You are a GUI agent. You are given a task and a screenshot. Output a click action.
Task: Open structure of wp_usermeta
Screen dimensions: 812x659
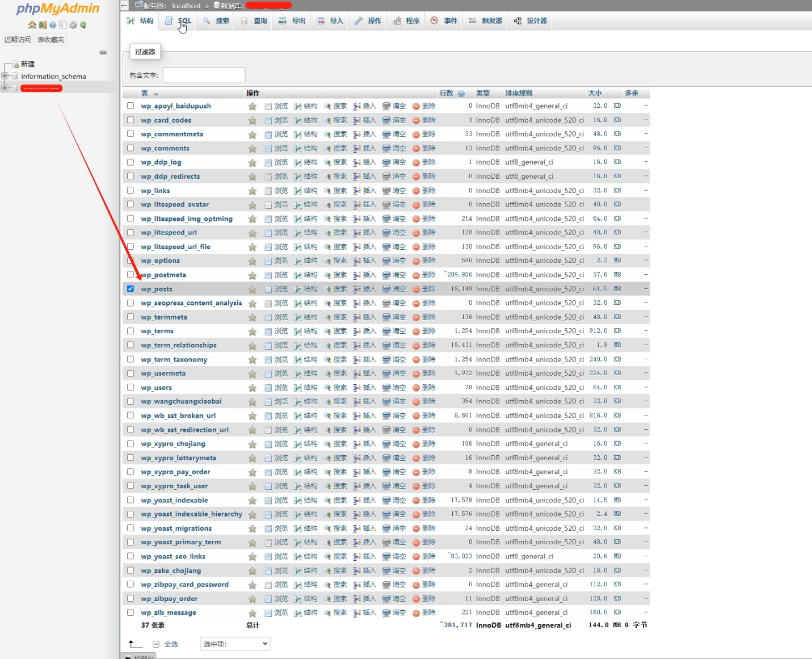tap(306, 373)
